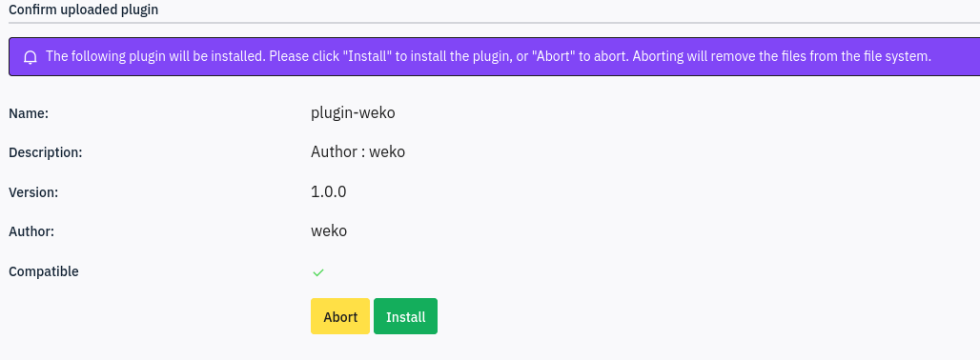Click the author value 'weko'

click(329, 231)
